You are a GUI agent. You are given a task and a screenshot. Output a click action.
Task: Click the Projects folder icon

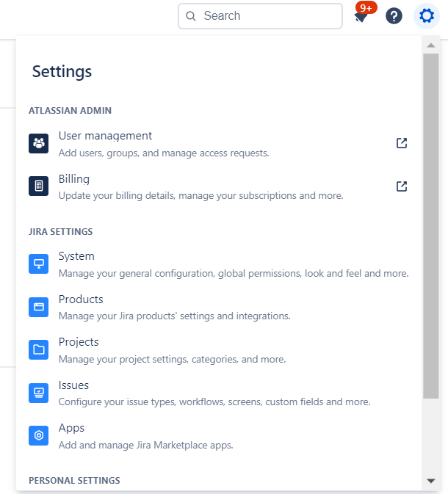click(38, 350)
